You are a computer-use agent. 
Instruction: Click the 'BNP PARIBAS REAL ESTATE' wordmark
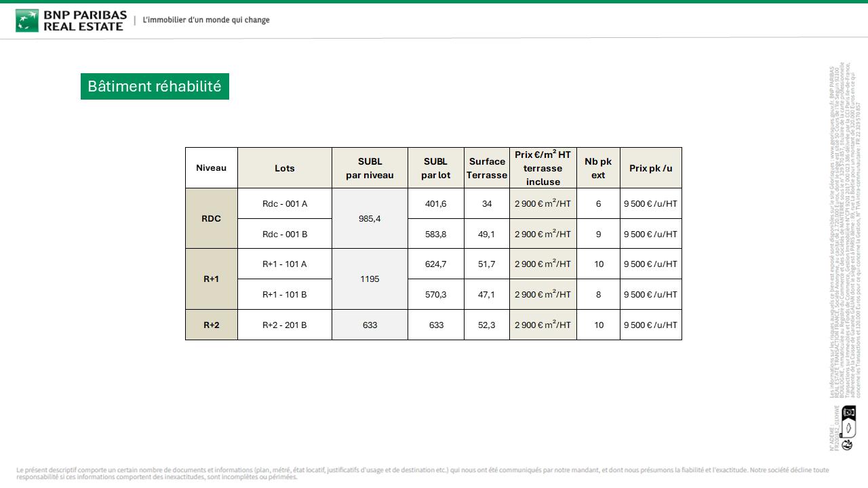coord(85,20)
